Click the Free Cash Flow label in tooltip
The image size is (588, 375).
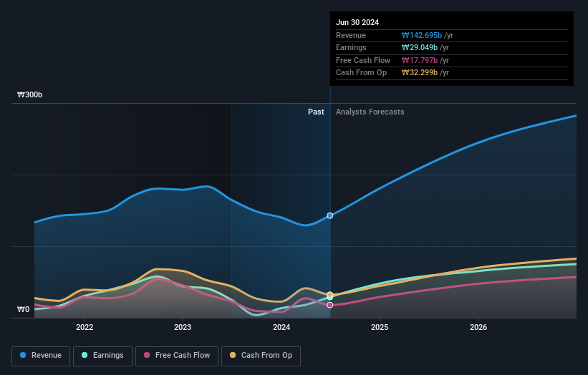[363, 60]
